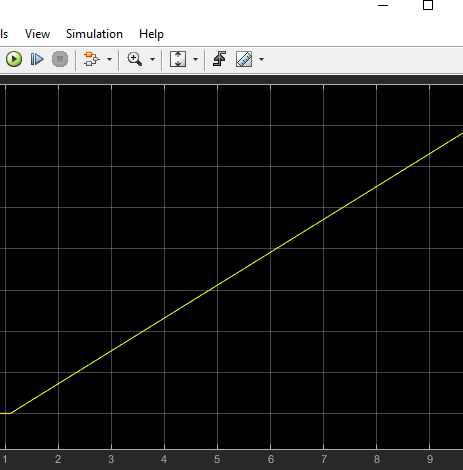The height and width of the screenshot is (470, 463).
Task: Expand the measurements dropdown arrow
Action: [261, 59]
